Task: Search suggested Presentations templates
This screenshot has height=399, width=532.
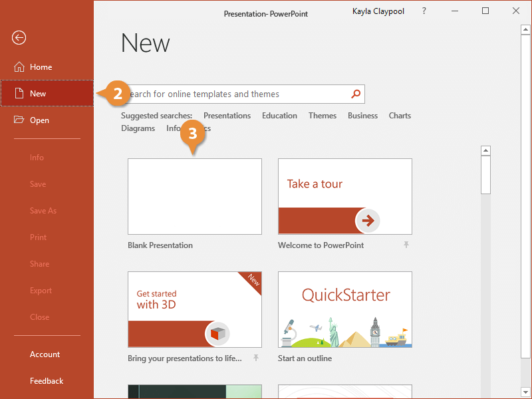Action: pos(227,116)
